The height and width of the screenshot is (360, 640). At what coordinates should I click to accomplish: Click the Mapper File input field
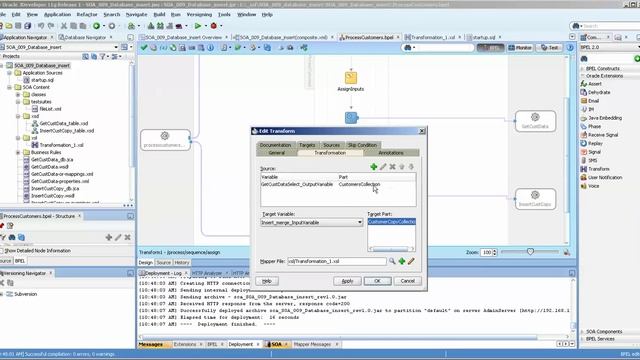tap(337, 261)
